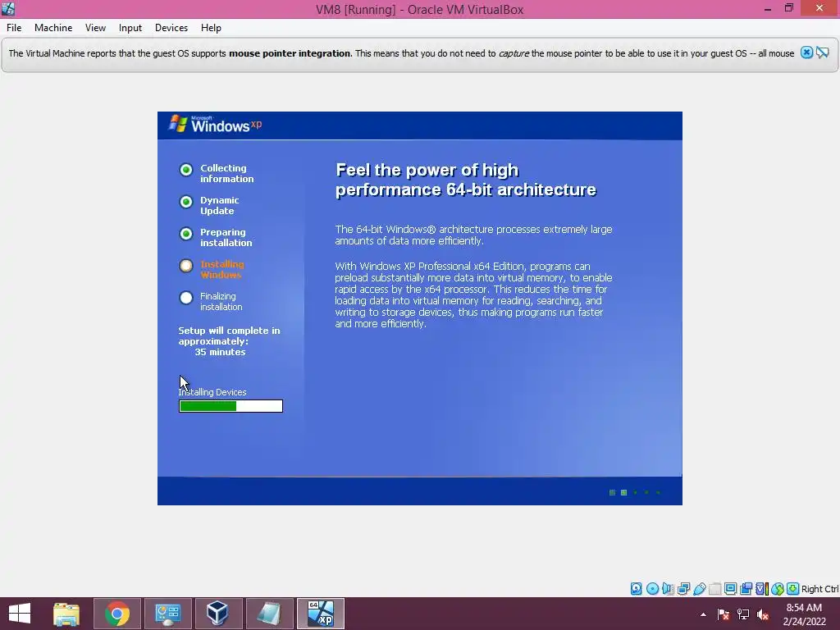Click the Installing Devices progress bar
The width and height of the screenshot is (840, 630).
pos(231,406)
